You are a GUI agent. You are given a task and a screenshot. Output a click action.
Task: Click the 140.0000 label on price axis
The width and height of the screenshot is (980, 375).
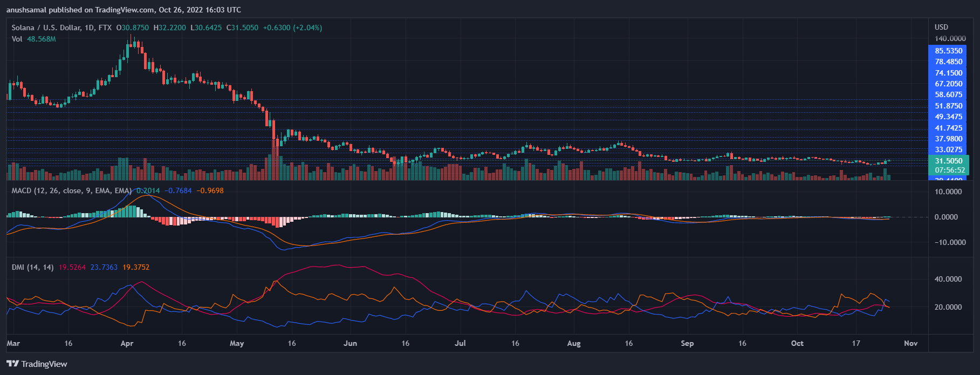pyautogui.click(x=950, y=38)
